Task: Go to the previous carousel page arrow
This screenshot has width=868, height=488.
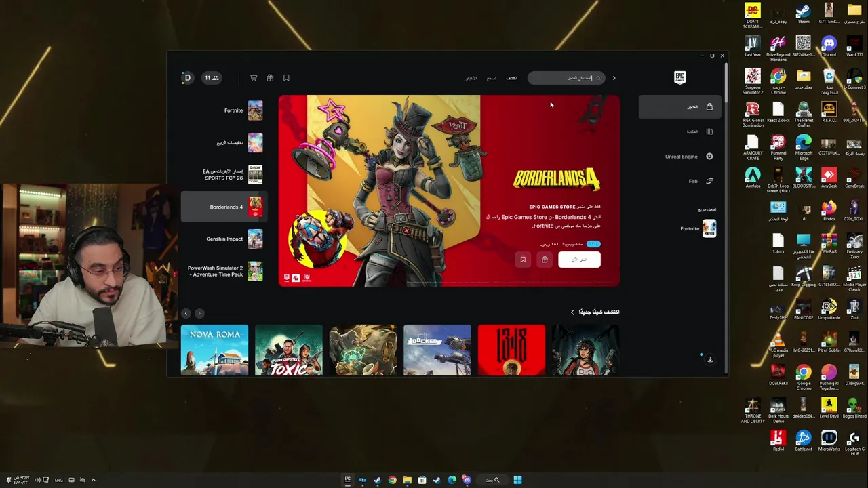Action: point(199,313)
